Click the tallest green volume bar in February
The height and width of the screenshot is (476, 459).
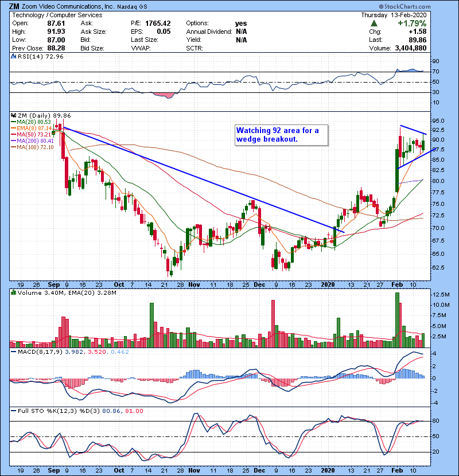[397, 320]
